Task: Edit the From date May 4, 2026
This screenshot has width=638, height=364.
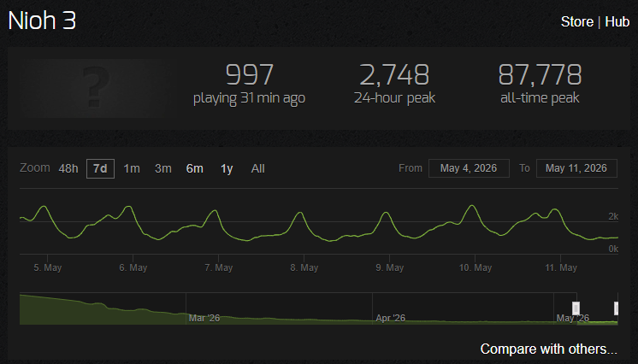Action: pyautogui.click(x=469, y=168)
